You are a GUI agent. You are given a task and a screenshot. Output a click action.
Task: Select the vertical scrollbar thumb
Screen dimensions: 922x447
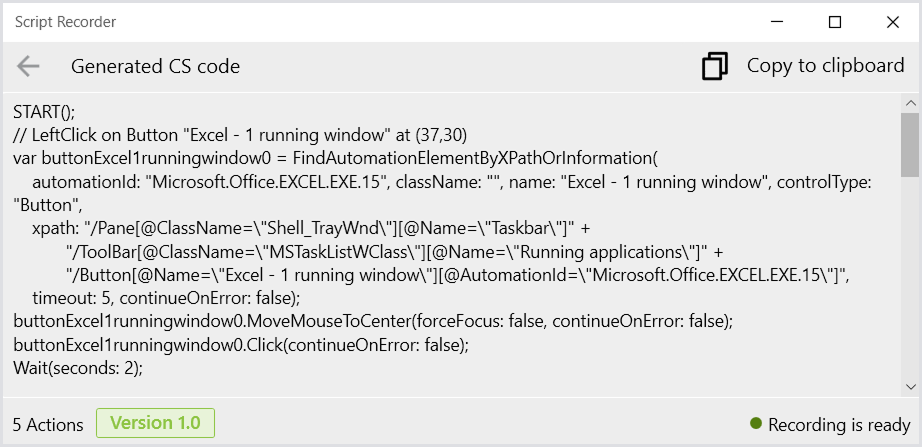[x=910, y=145]
